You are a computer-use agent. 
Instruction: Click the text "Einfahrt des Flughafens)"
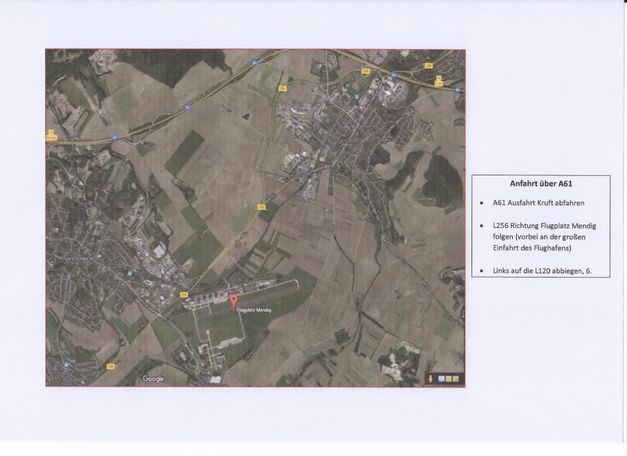click(x=532, y=248)
